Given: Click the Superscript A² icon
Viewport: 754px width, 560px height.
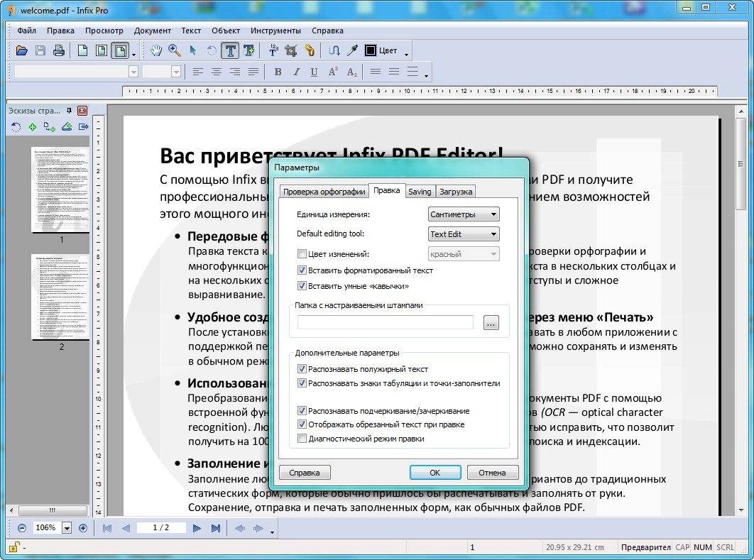Looking at the screenshot, I should 333,72.
